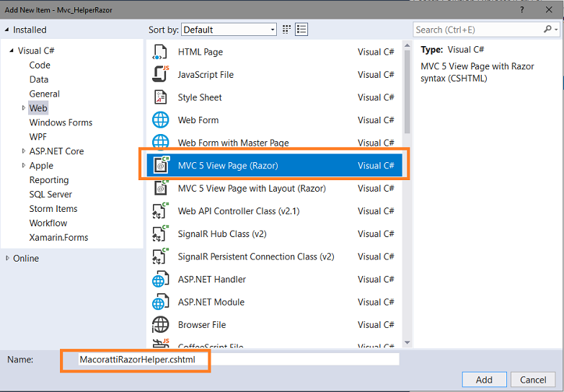
Task: Select the SignalR Hub Class icon
Action: pos(160,233)
